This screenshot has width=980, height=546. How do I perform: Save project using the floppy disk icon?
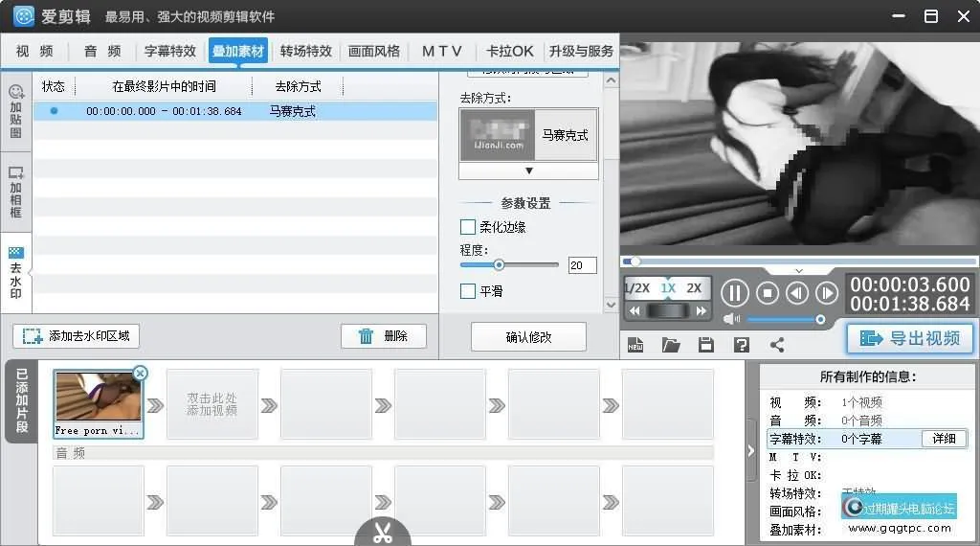tap(706, 345)
